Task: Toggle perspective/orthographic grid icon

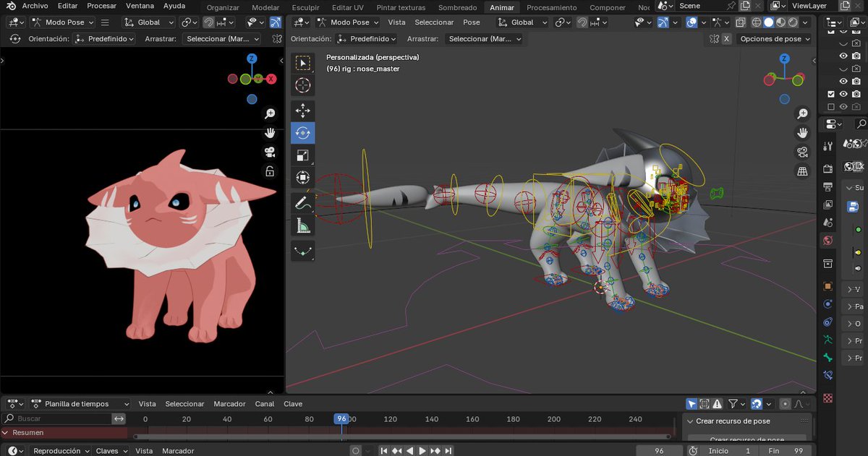Action: [x=802, y=171]
